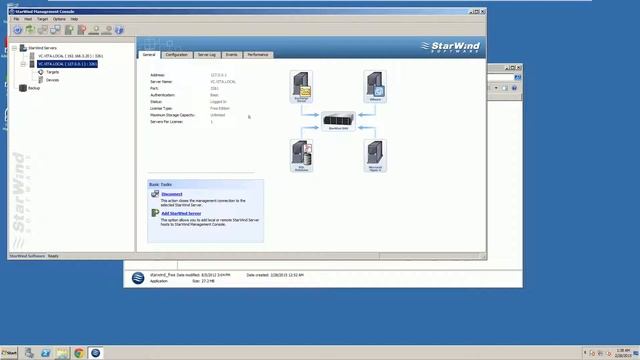
Task: Switch to the Configuration tab
Action: [x=177, y=55]
